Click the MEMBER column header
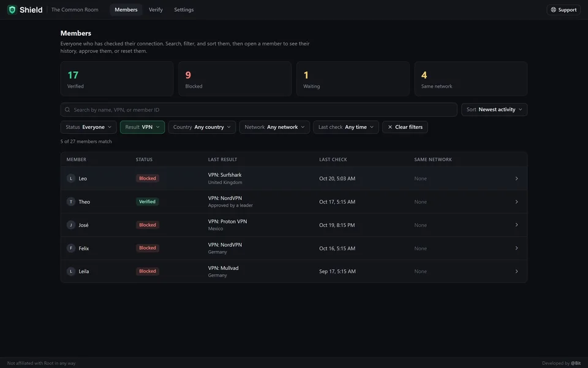Screen dimensions: 588x368 pyautogui.click(x=77, y=159)
